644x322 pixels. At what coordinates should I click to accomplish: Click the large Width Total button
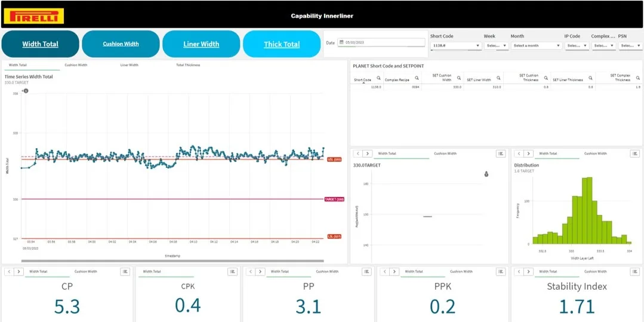[x=40, y=44]
